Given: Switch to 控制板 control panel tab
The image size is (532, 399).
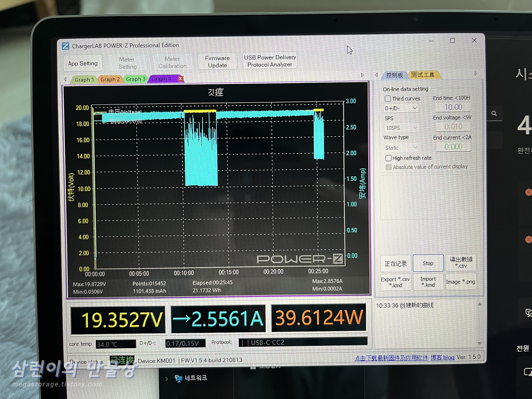Looking at the screenshot, I should pyautogui.click(x=394, y=75).
